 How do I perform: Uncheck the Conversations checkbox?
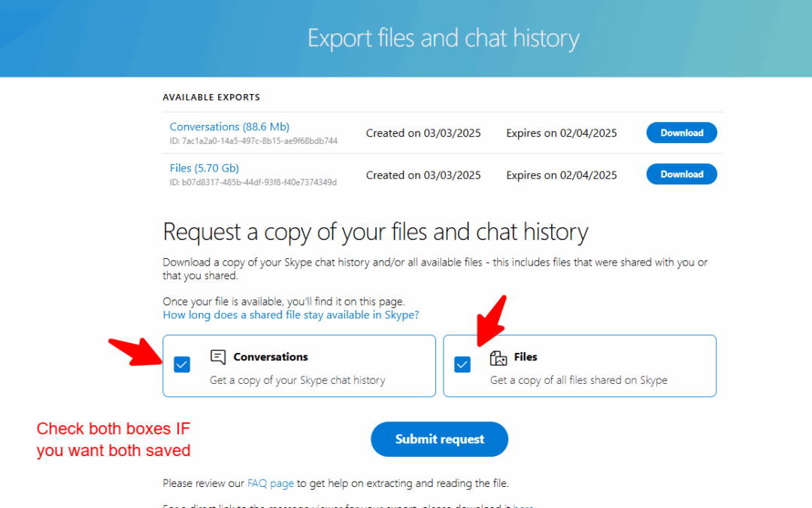pyautogui.click(x=182, y=364)
